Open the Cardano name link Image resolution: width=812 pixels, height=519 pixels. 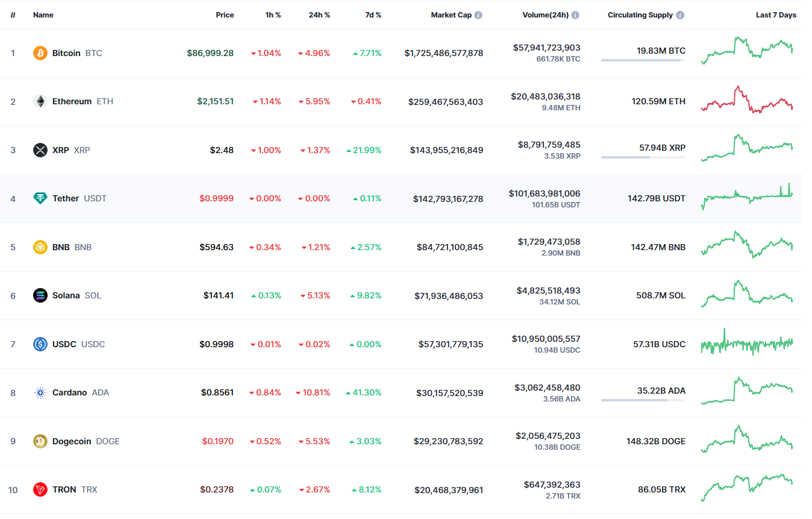(x=69, y=392)
